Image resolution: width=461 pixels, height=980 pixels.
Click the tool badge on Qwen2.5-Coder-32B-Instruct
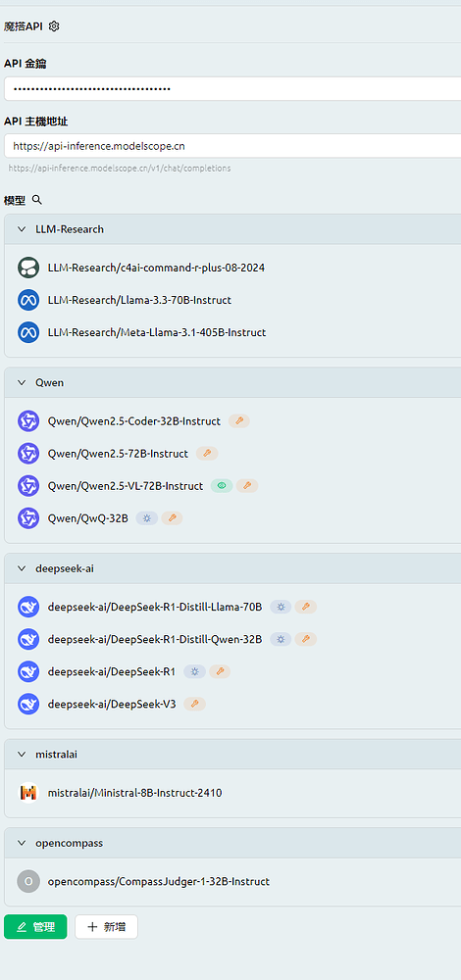coord(239,421)
